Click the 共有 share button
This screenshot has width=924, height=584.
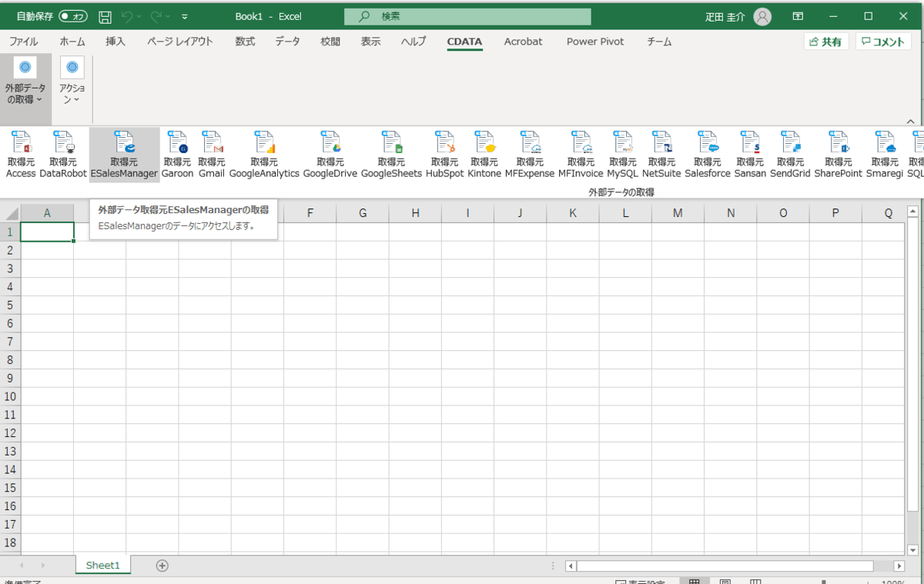coord(825,42)
